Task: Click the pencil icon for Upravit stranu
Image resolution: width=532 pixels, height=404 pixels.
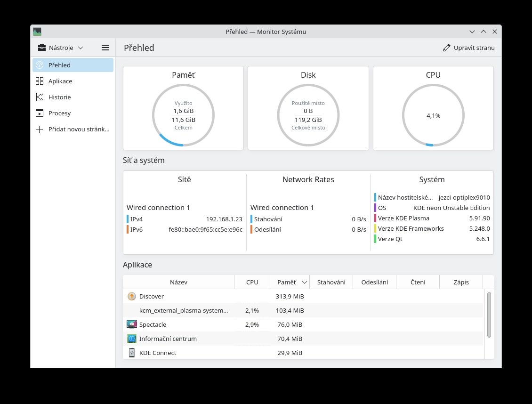Action: (446, 48)
